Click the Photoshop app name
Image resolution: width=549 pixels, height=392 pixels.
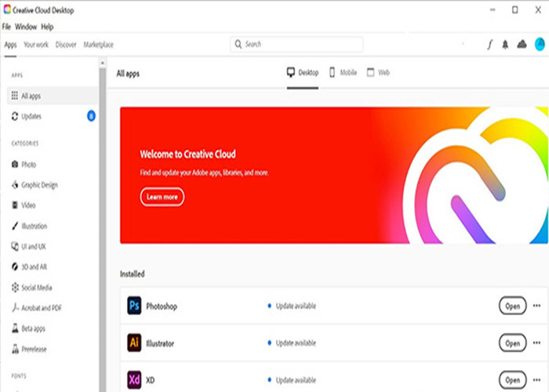162,307
